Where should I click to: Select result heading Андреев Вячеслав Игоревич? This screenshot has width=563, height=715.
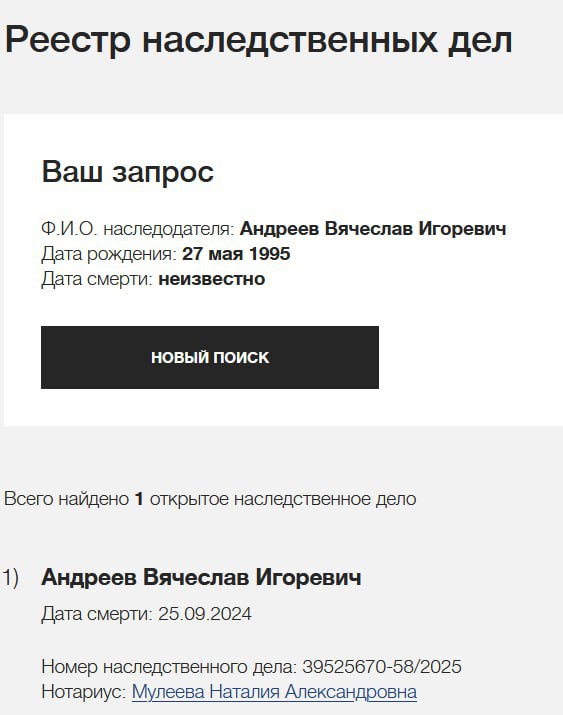201,577
